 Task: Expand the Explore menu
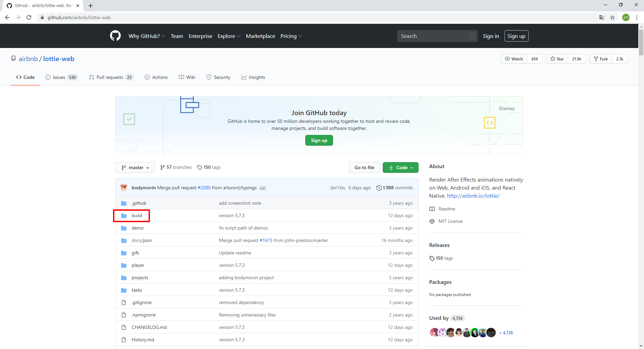click(229, 36)
